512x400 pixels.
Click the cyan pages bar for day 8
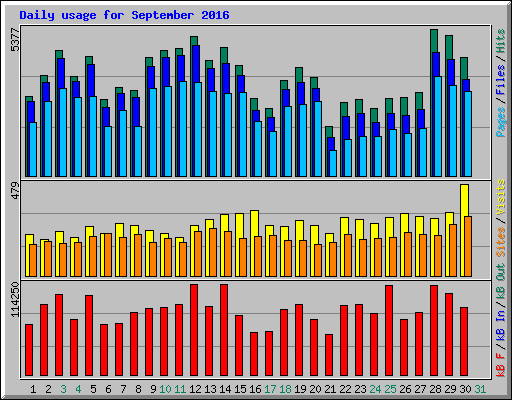click(138, 151)
